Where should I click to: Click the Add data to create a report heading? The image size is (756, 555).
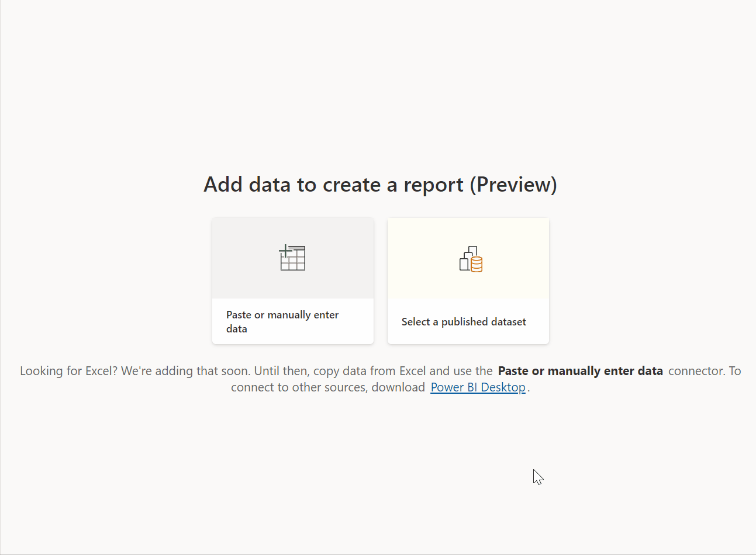pos(380,184)
